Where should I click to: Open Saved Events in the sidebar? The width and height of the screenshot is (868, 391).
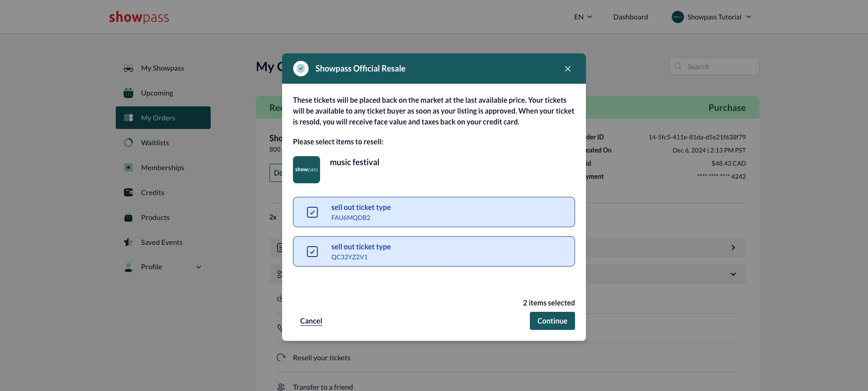(163, 242)
